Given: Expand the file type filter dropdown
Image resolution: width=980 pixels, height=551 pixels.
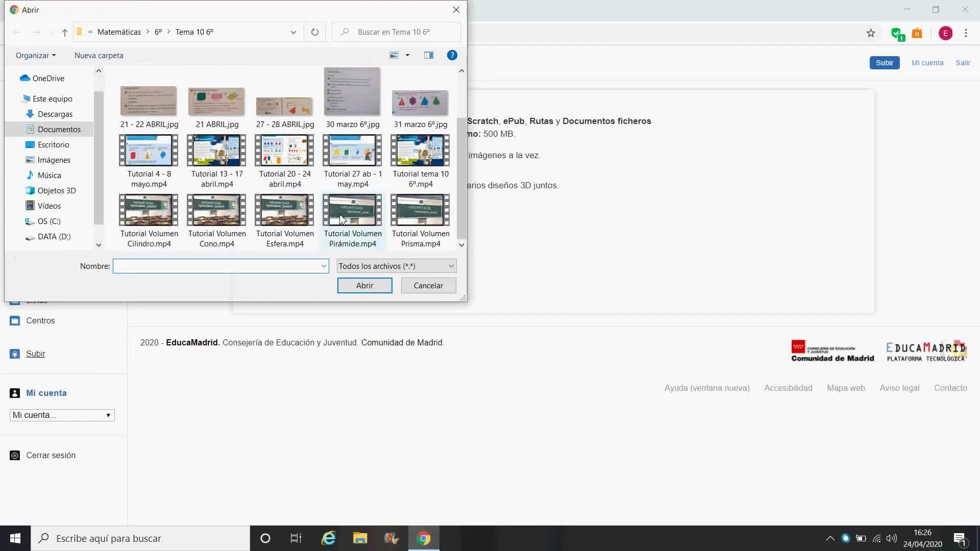Looking at the screenshot, I should click(x=396, y=266).
